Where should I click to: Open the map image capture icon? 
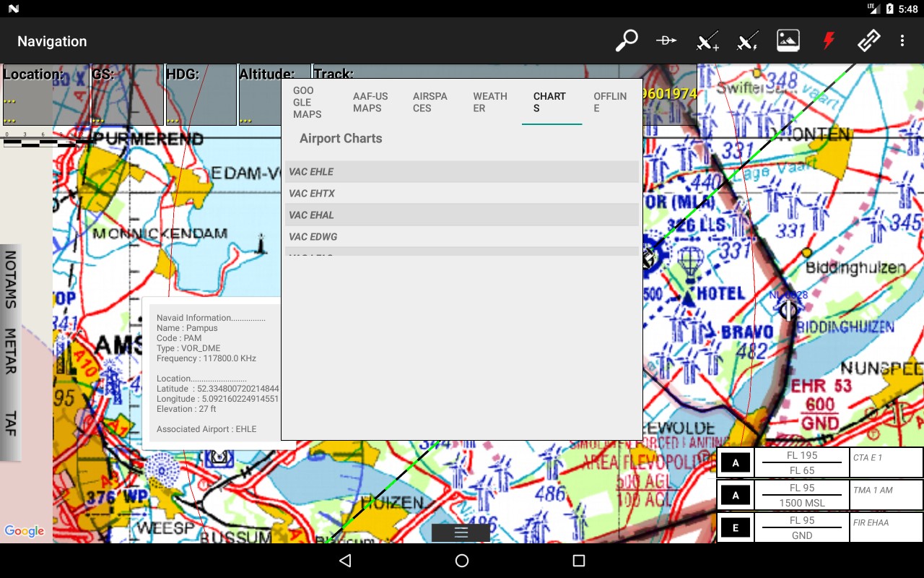pyautogui.click(x=788, y=40)
